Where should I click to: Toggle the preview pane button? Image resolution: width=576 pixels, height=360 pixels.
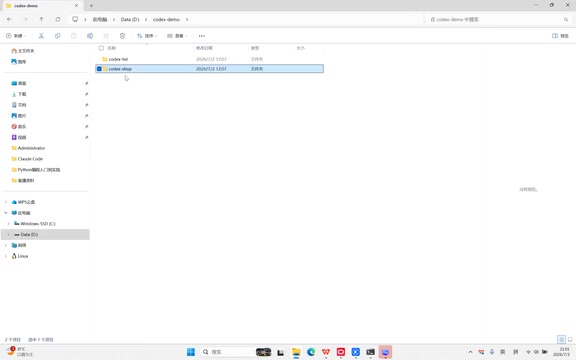pos(560,36)
